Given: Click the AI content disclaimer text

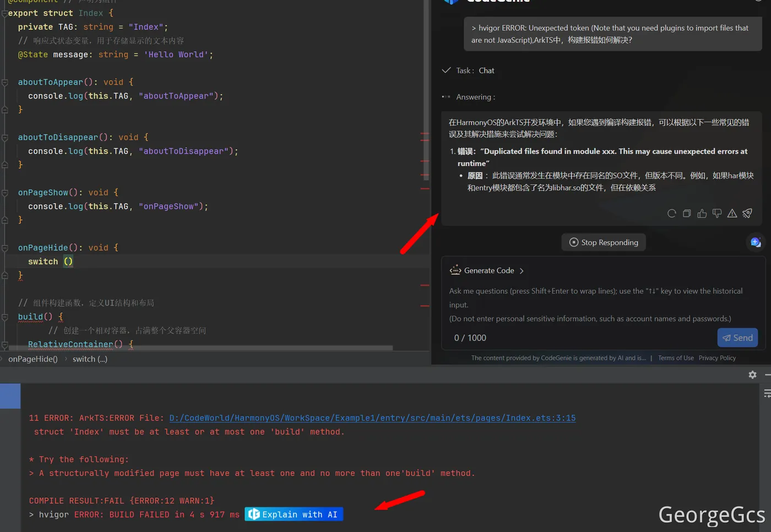Looking at the screenshot, I should pyautogui.click(x=558, y=358).
